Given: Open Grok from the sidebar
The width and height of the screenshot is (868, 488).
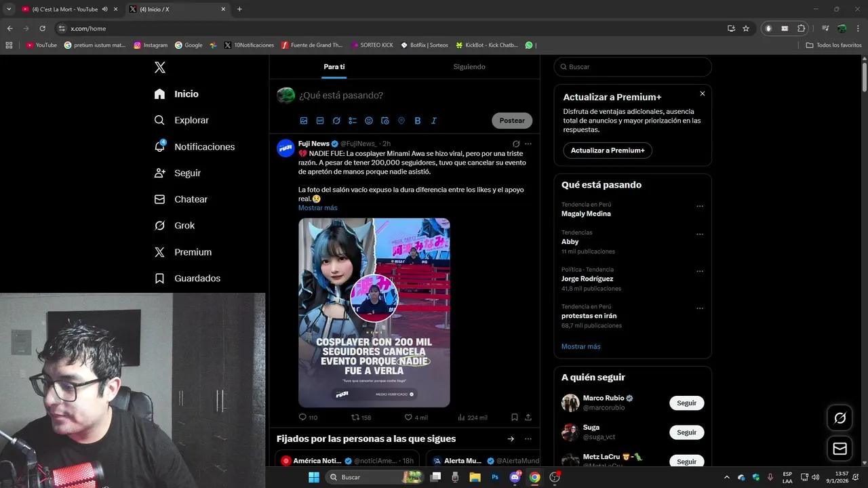Looking at the screenshot, I should click(174, 226).
